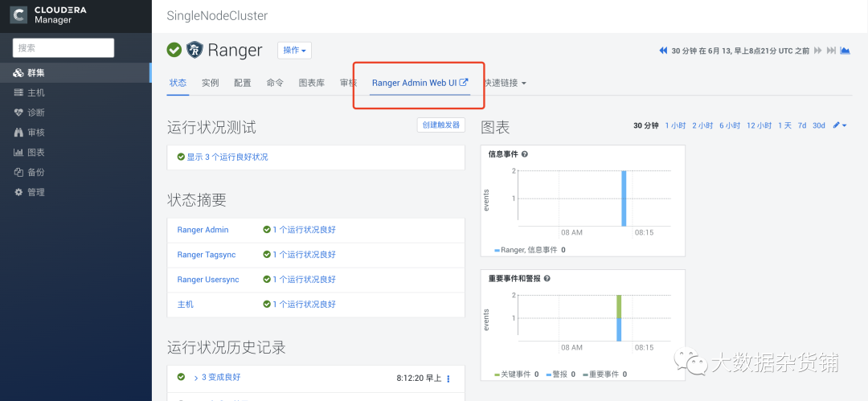Screen dimensions: 868x401
Task: Click Ranger Admin 1 个运行状况良好 link
Action: tap(304, 230)
